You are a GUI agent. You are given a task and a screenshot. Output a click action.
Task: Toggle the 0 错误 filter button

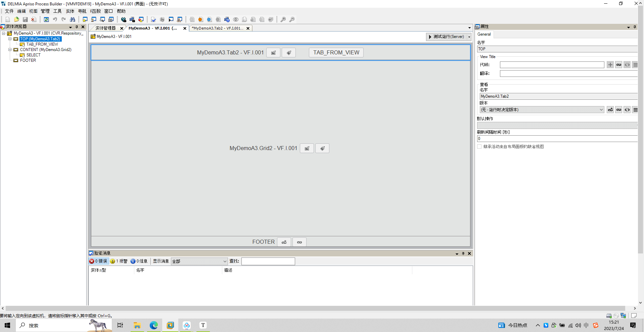(x=98, y=261)
